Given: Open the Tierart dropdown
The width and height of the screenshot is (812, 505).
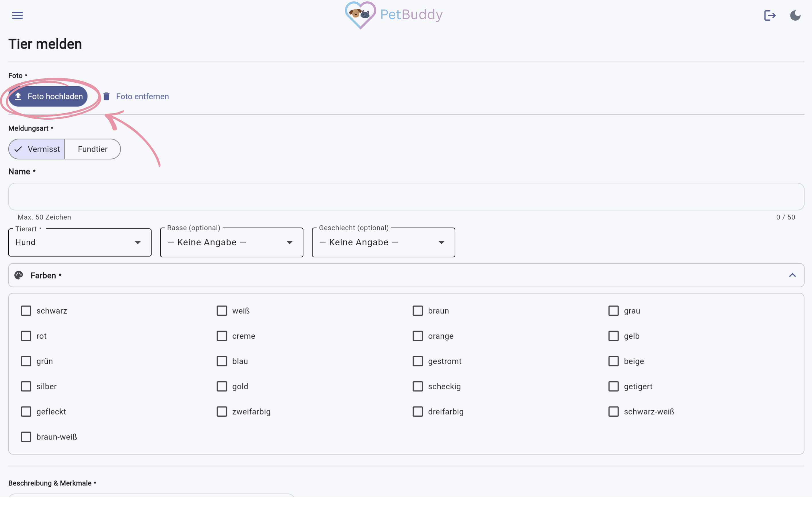Looking at the screenshot, I should point(80,242).
